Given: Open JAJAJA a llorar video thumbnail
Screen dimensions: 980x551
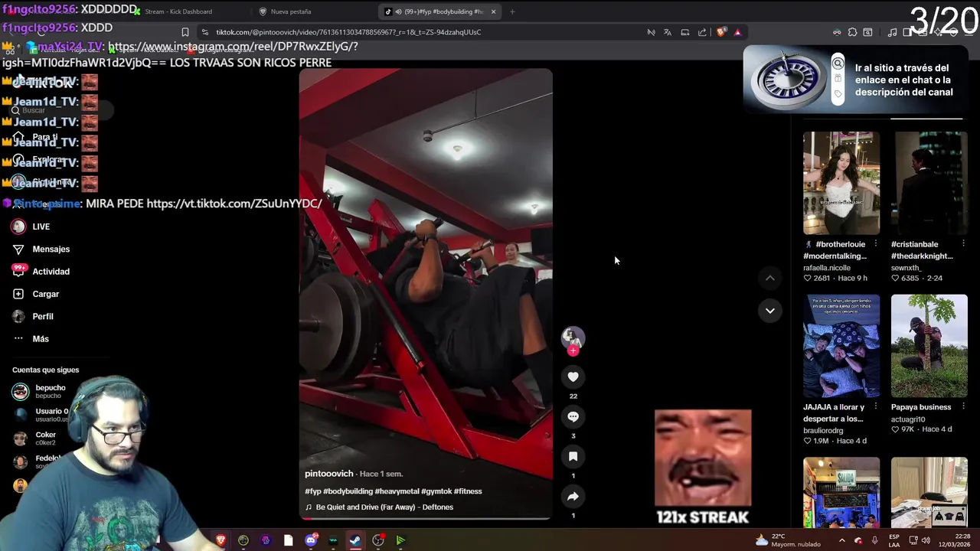Looking at the screenshot, I should [841, 346].
